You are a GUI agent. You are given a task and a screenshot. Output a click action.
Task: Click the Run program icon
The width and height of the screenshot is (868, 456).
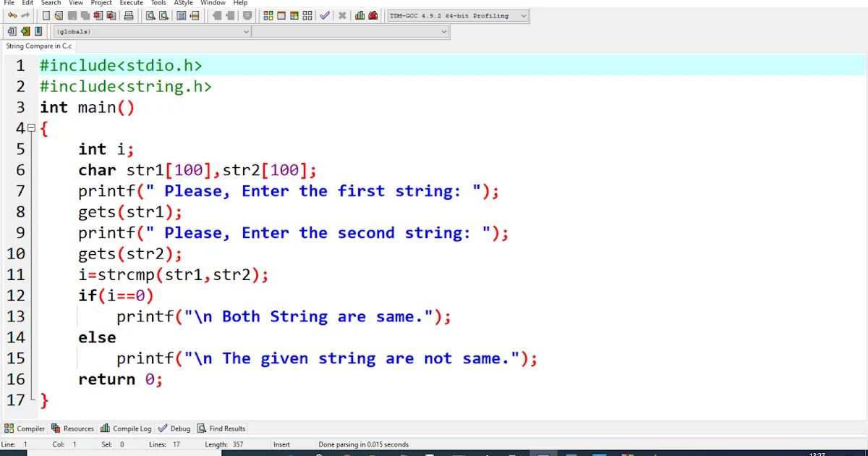[x=281, y=15]
